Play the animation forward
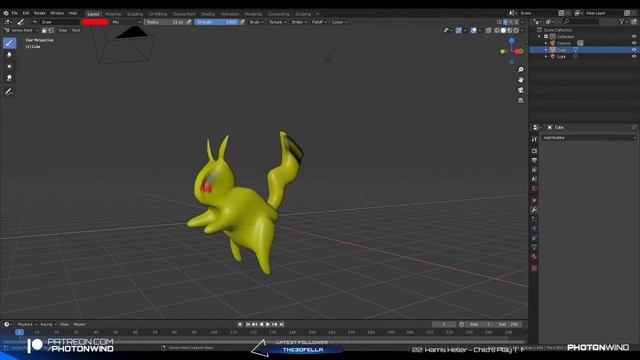 coord(268,324)
